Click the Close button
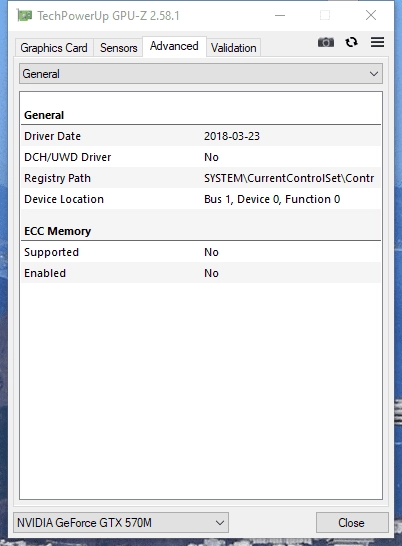Image resolution: width=402 pixels, height=546 pixels. pyautogui.click(x=352, y=522)
